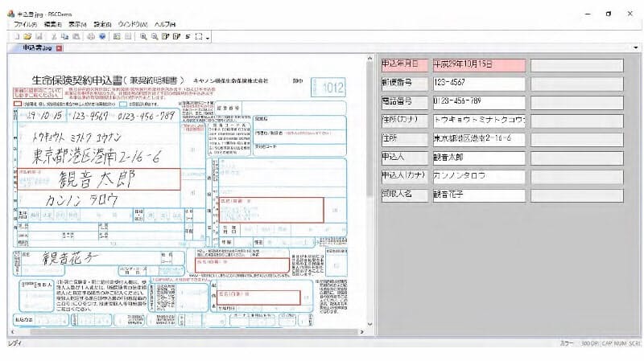Open a file with the folder icon
The width and height of the screenshot is (644, 361).
[x=27, y=37]
